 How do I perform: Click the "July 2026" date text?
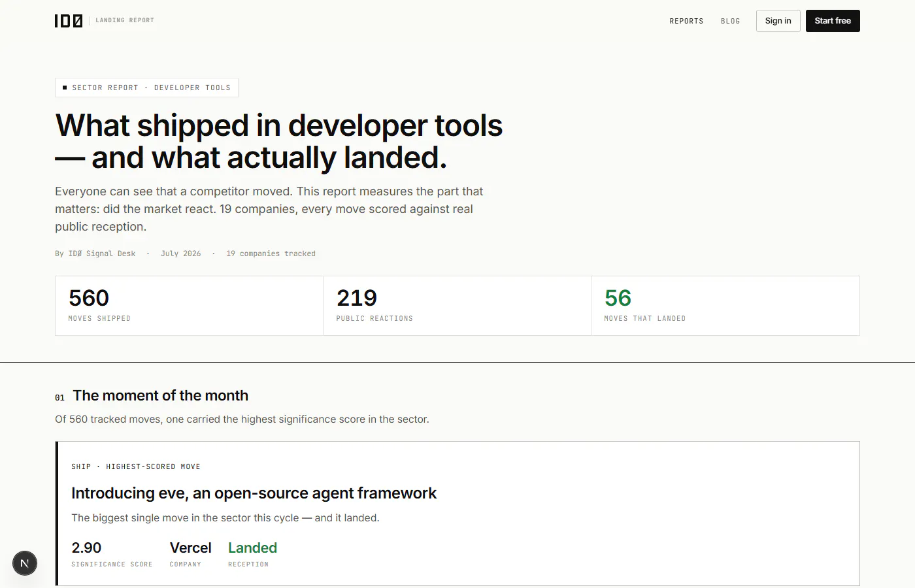click(x=181, y=253)
